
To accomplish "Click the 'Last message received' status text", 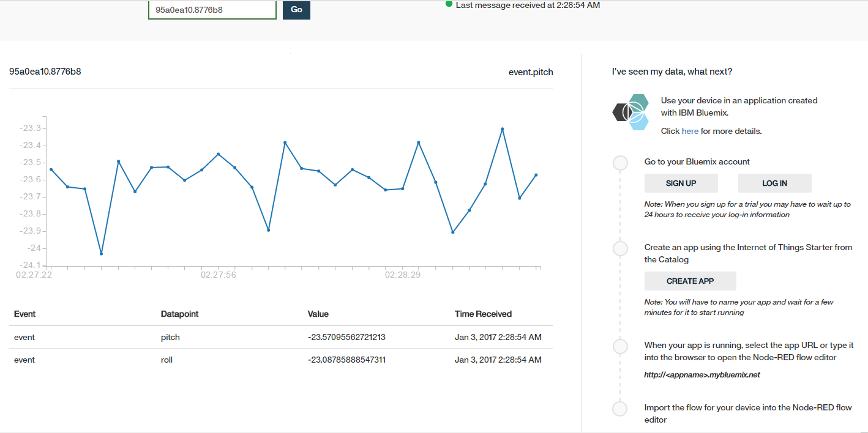I will coord(528,5).
